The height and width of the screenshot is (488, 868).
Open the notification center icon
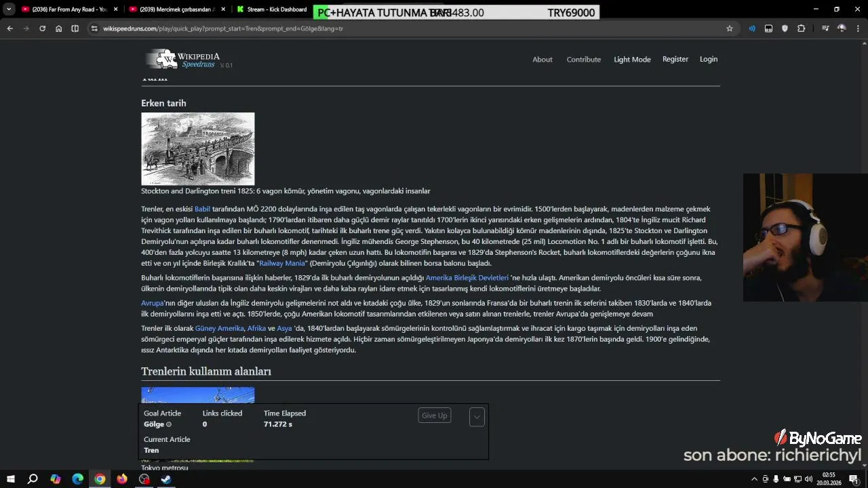854,479
